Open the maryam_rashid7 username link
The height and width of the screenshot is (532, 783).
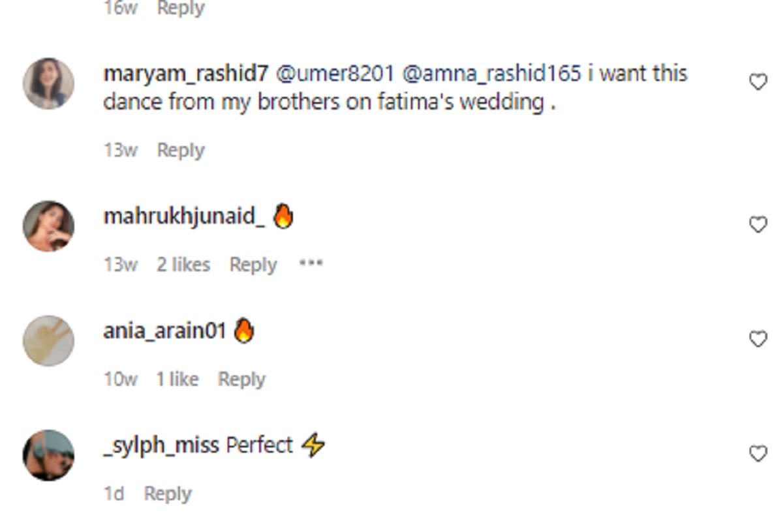tap(185, 74)
